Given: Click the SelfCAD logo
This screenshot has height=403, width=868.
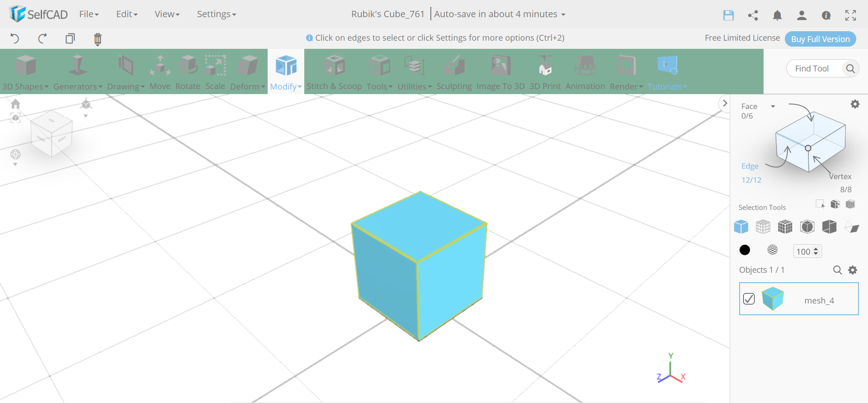Looking at the screenshot, I should (x=38, y=14).
